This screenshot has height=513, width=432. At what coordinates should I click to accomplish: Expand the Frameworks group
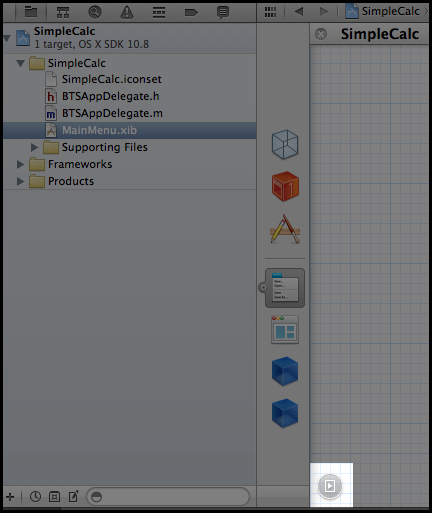click(20, 164)
